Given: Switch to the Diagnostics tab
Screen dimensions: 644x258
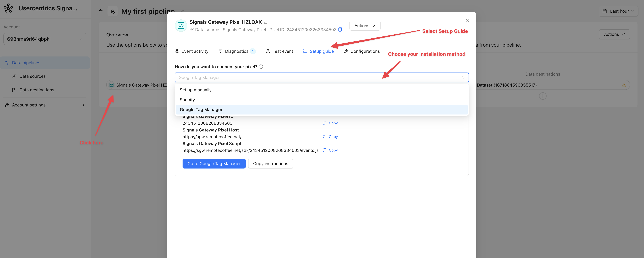Looking at the screenshot, I should click(x=236, y=51).
